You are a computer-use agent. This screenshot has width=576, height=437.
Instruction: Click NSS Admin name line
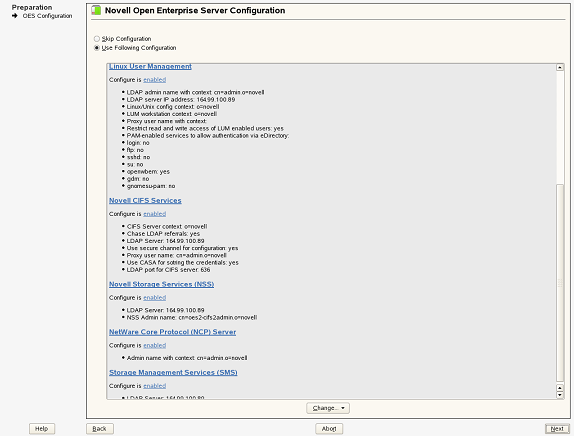point(192,318)
